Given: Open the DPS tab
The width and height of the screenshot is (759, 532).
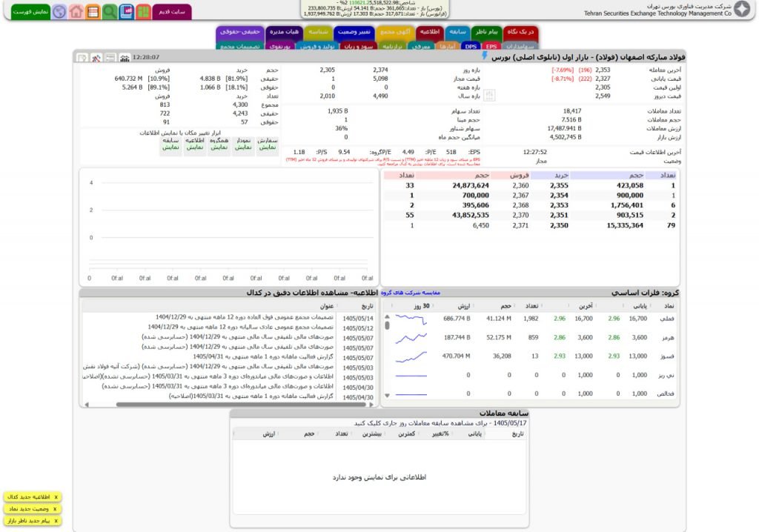Looking at the screenshot, I should pos(471,47).
